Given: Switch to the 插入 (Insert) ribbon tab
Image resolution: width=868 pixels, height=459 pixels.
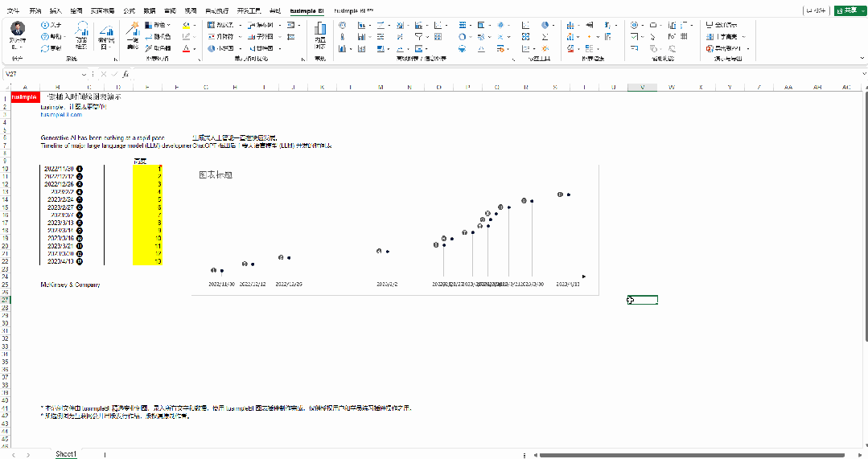Looking at the screenshot, I should tap(56, 10).
